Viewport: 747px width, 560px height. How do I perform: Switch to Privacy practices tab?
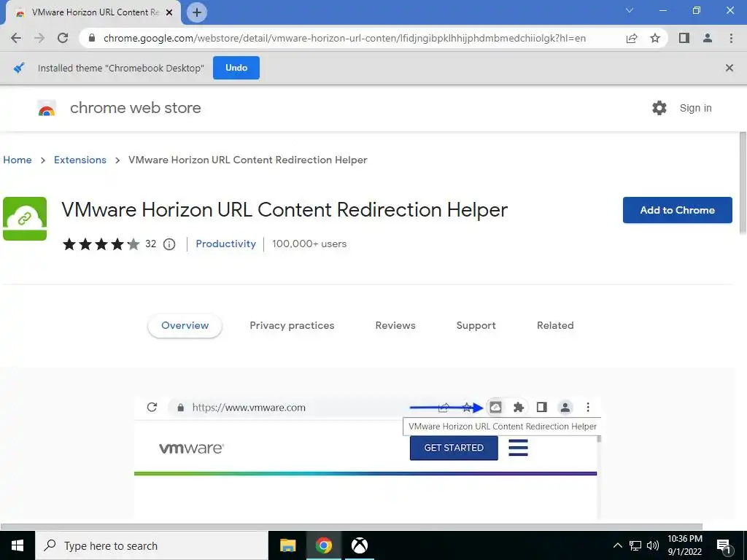pos(292,326)
